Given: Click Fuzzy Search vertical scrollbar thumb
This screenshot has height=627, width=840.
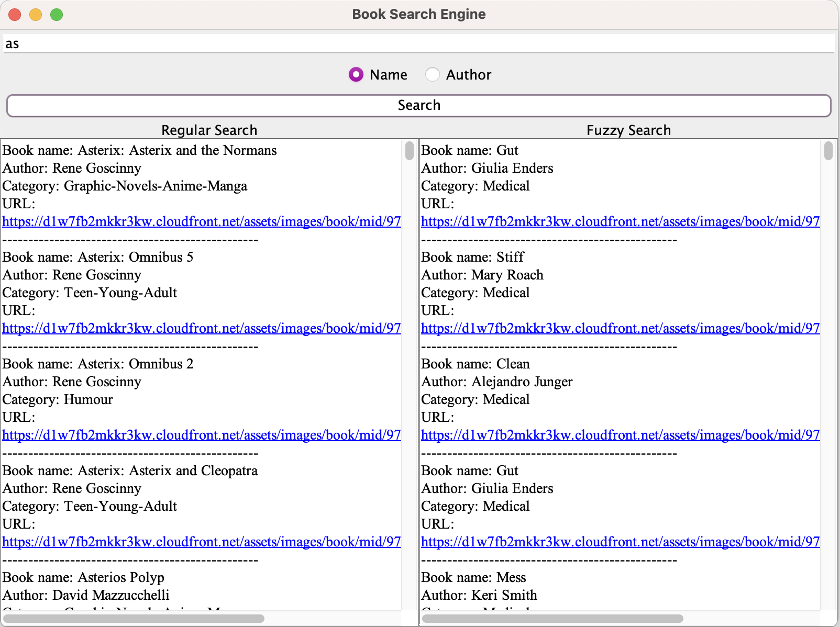Looking at the screenshot, I should [x=828, y=151].
